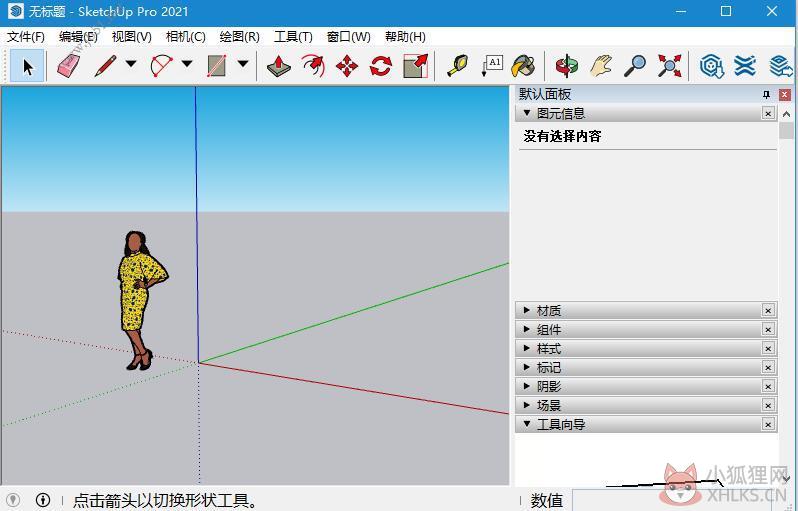Open the 绘图(R) menu
This screenshot has width=798, height=511.
point(239,37)
